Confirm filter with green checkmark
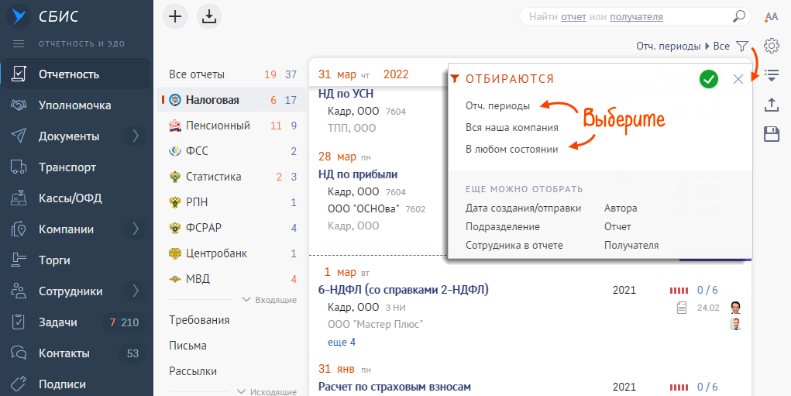 tap(709, 79)
